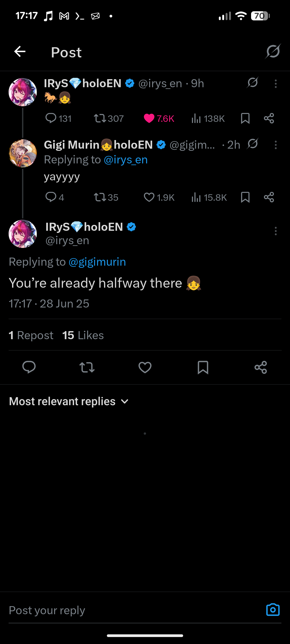Viewport: 290px width, 644px height.
Task: Repost IRyS's post with 307 reposts
Action: pyautogui.click(x=100, y=118)
